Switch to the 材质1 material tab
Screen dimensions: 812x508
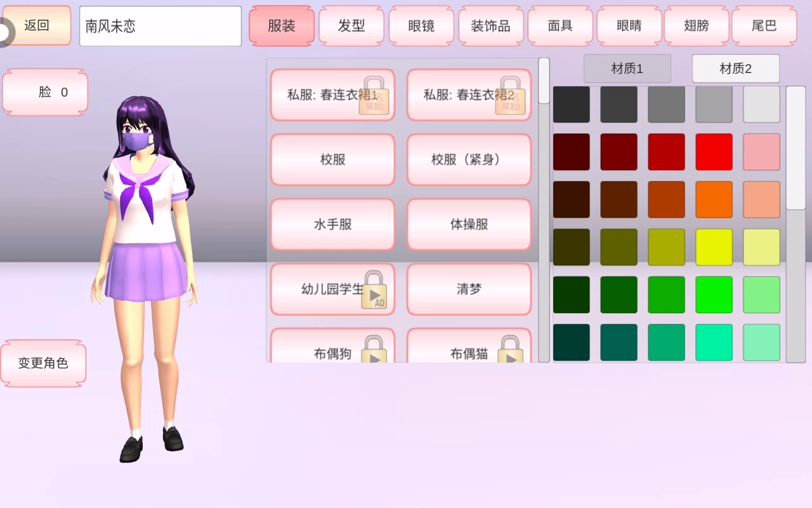627,69
